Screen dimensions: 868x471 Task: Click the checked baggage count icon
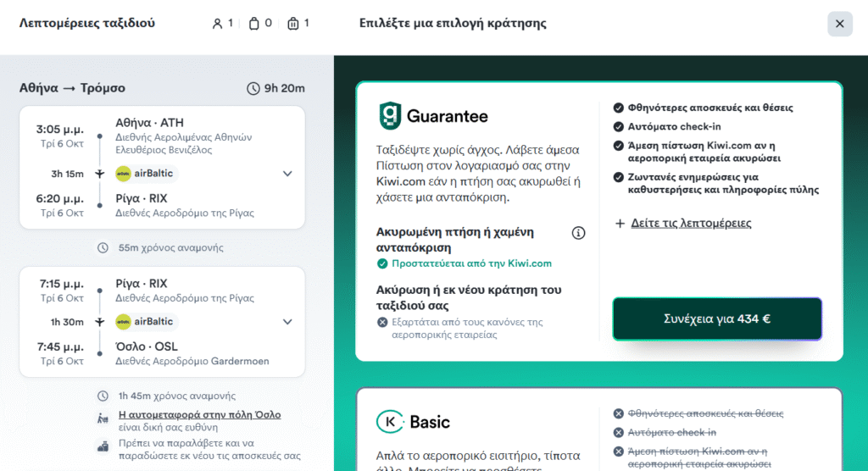[x=292, y=24]
